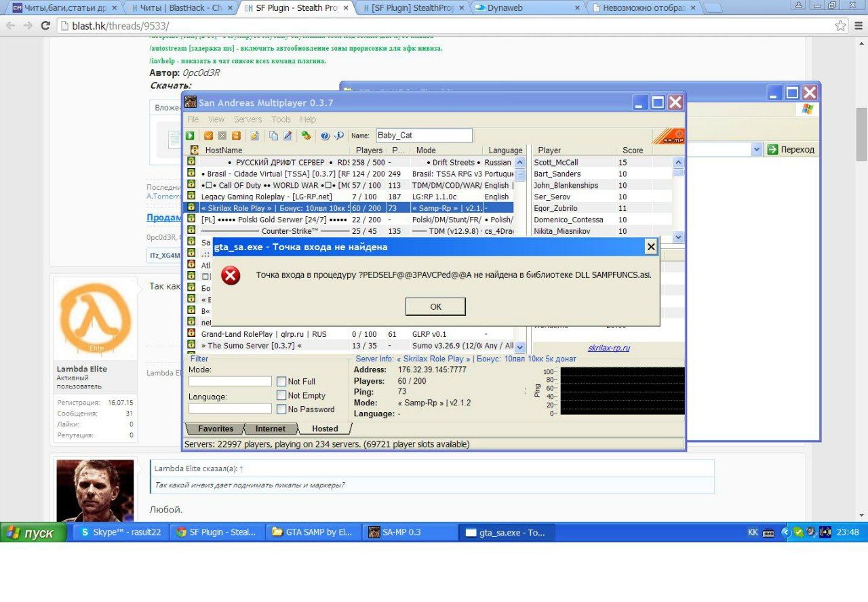Click the Name field containing Baby_Cat
Viewport: 868px width, 602px height.
424,136
